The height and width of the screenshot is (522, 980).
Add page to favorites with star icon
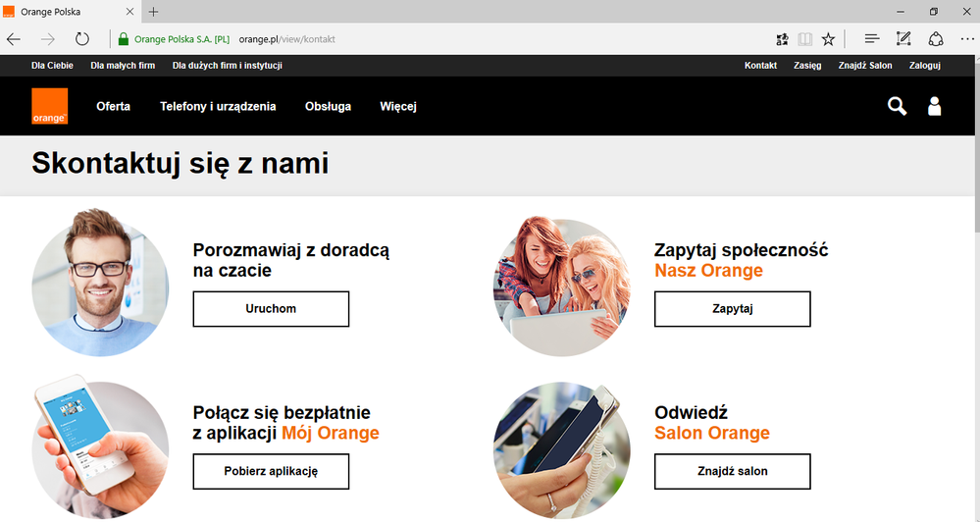pos(828,39)
